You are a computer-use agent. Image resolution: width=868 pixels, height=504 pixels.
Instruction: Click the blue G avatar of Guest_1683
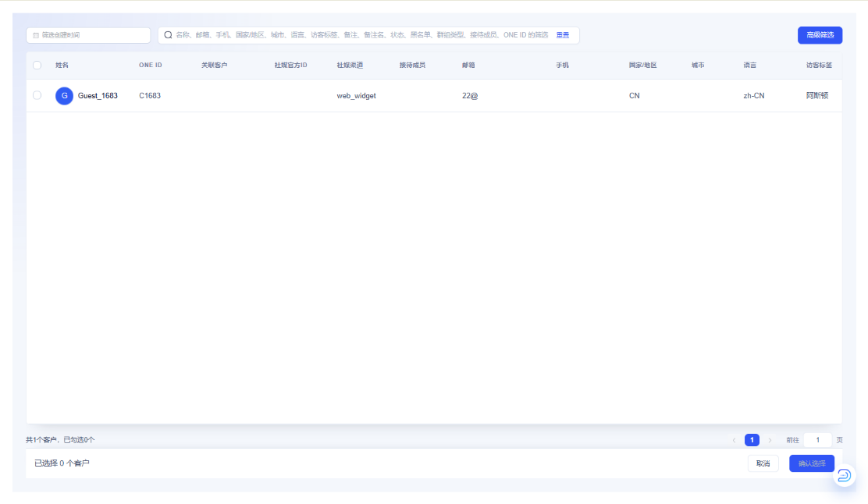click(64, 96)
